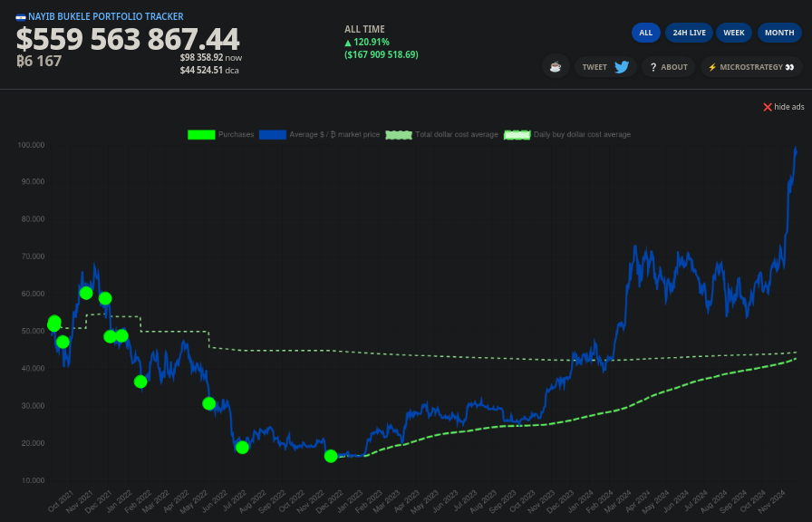812x522 pixels.
Task: Click the 50.000 y-axis label
Action: click(x=32, y=331)
